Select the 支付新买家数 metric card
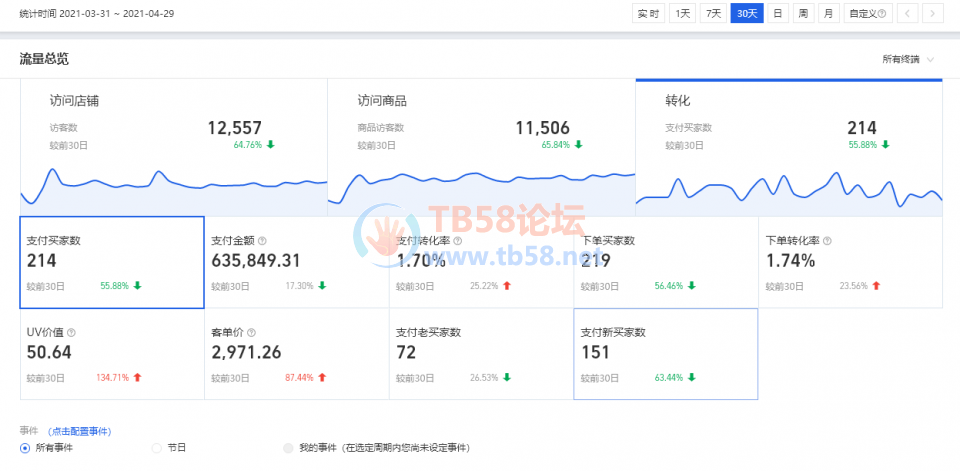Screen dimensions: 960x471 (x=665, y=354)
